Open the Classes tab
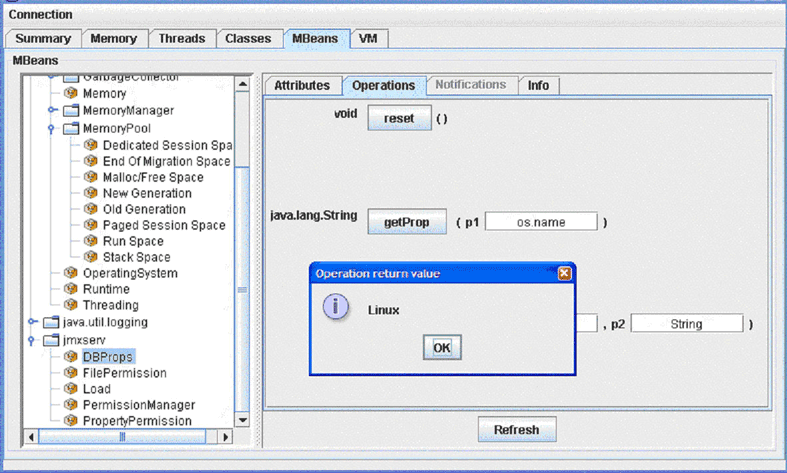This screenshot has height=473, width=787. point(248,39)
